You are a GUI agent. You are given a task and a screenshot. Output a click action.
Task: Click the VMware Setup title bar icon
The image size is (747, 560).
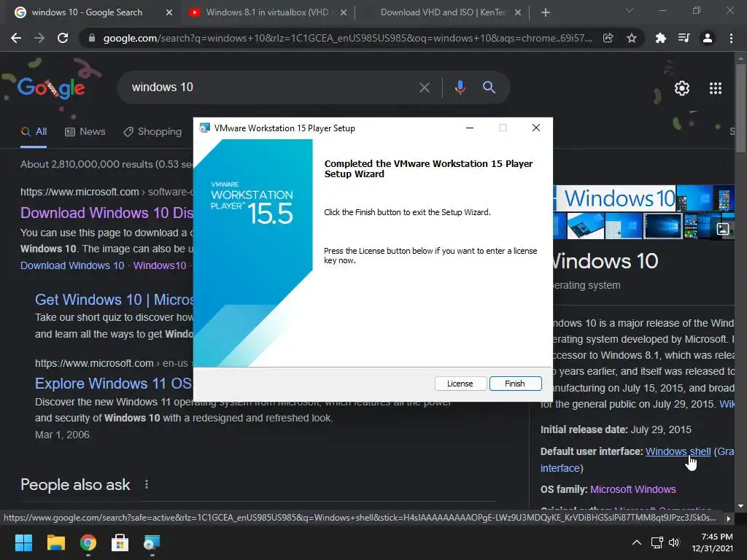[x=205, y=128]
